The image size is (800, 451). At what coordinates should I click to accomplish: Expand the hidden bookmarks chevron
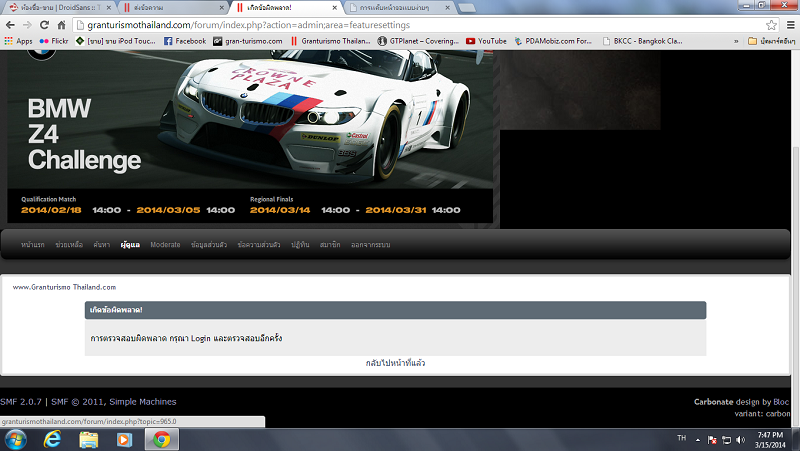pyautogui.click(x=736, y=41)
